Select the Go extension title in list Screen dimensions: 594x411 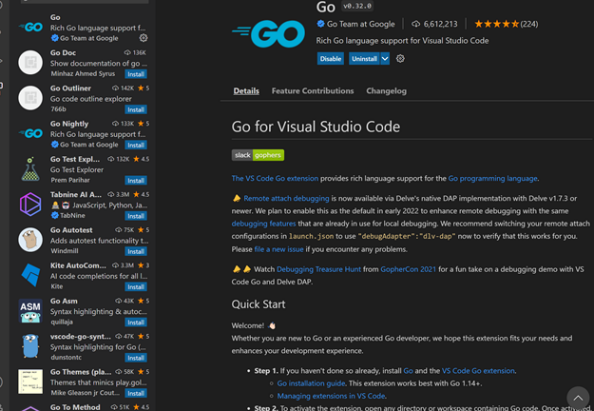pyautogui.click(x=55, y=17)
